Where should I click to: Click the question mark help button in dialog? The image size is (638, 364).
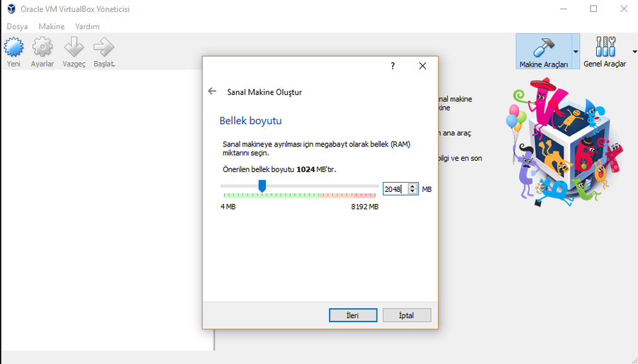393,66
